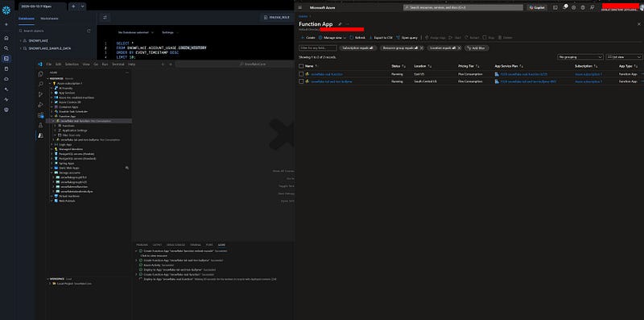The image size is (644, 320).
Task: Open Azure portal settings gear
Action: (574, 7)
